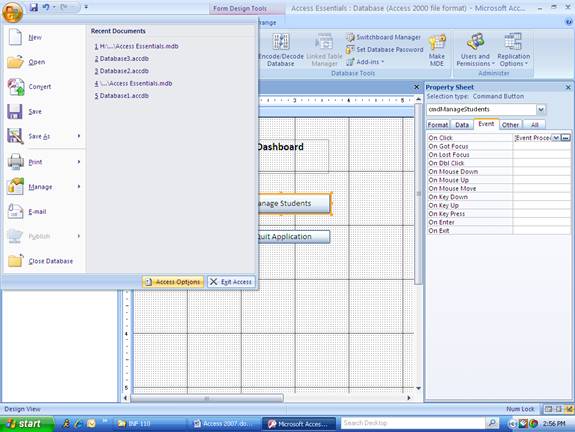Image resolution: width=575 pixels, height=432 pixels.
Task: Click the Print printer icon
Action: coord(15,162)
